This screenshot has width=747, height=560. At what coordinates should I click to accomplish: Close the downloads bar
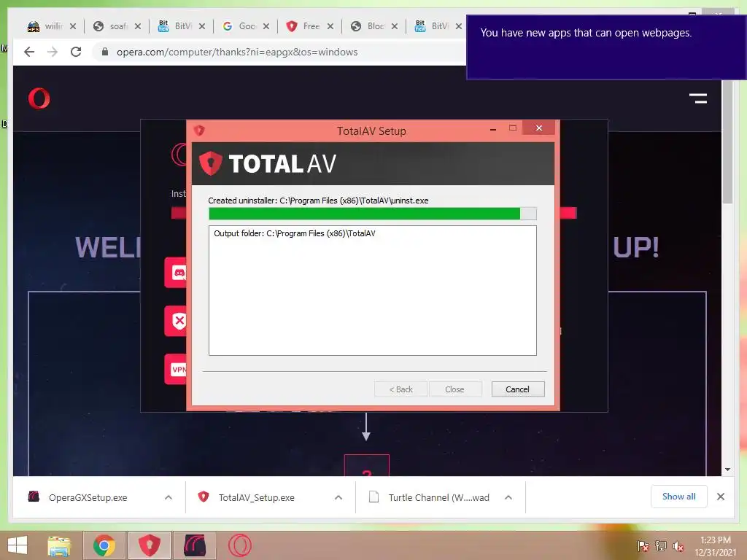point(721,497)
